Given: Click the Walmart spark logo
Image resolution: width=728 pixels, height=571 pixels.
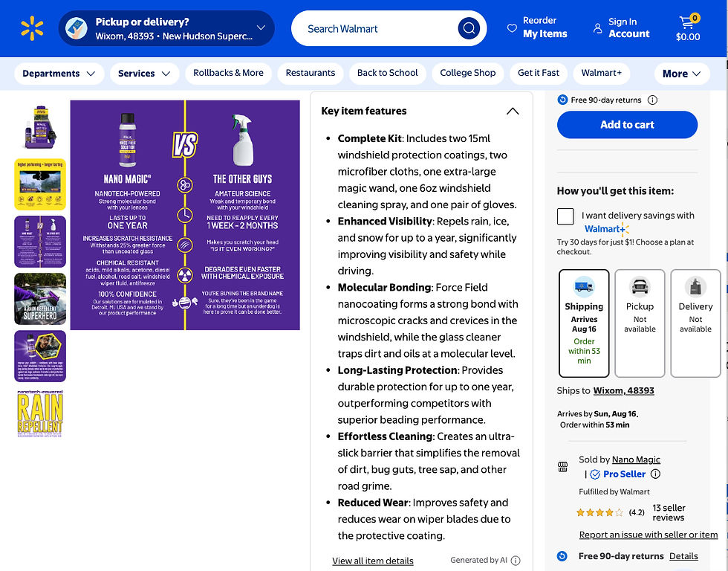Looking at the screenshot, I should pos(32,28).
